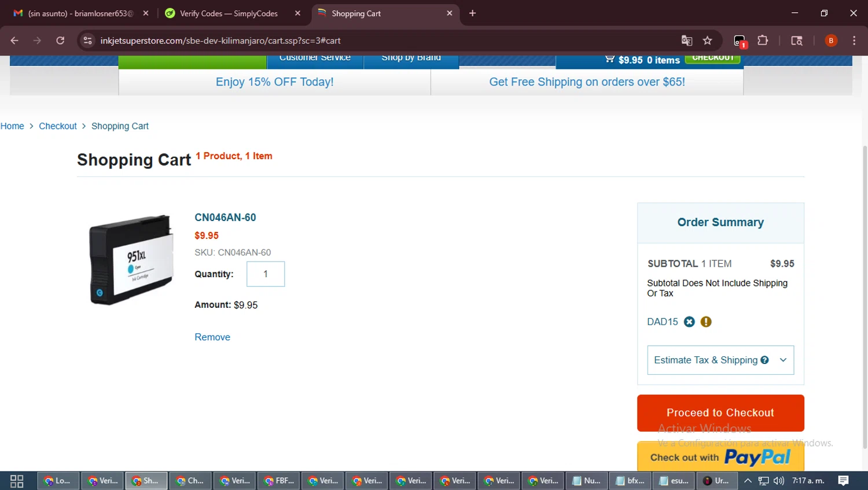This screenshot has width=868, height=490.
Task: Switch to the Ch... Chrome taskbar window
Action: pos(190,481)
